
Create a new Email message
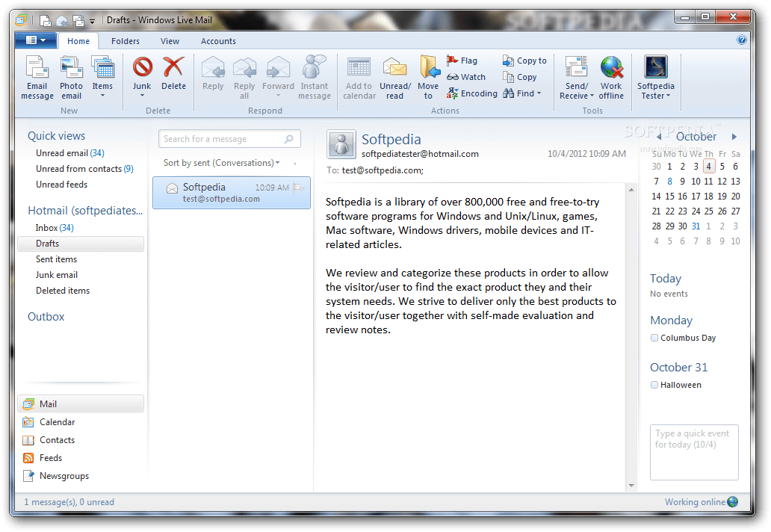click(37, 78)
